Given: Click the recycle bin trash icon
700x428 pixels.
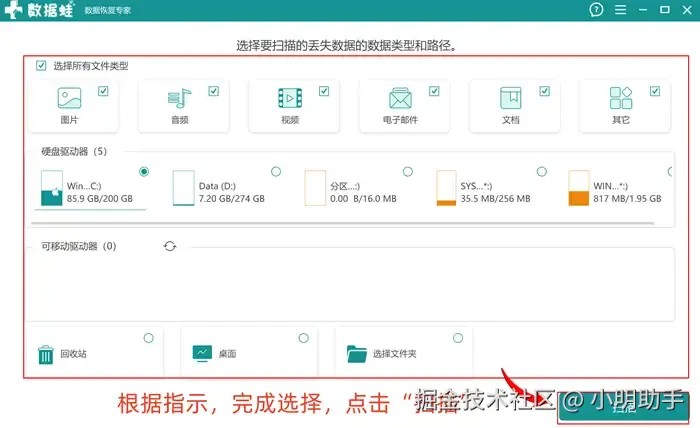Looking at the screenshot, I should 46,355.
